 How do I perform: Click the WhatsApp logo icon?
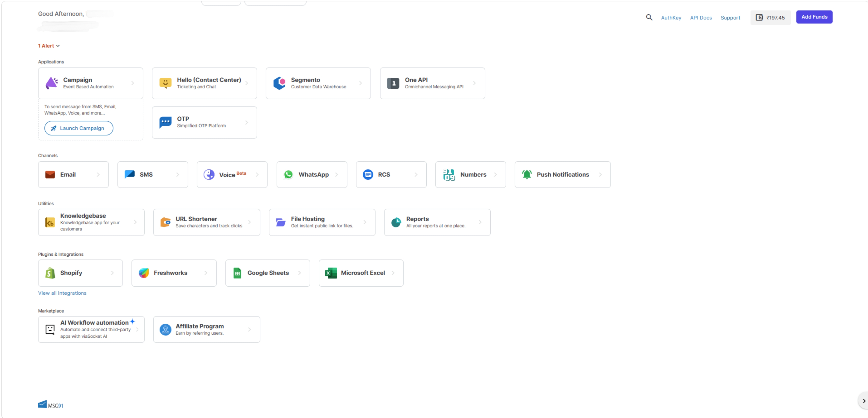pyautogui.click(x=288, y=175)
